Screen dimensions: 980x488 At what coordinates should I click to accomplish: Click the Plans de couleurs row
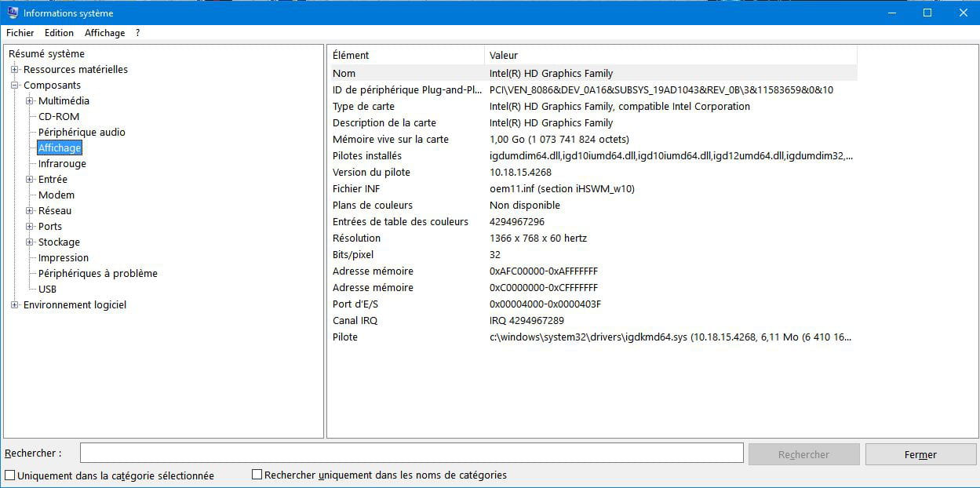[x=592, y=205]
